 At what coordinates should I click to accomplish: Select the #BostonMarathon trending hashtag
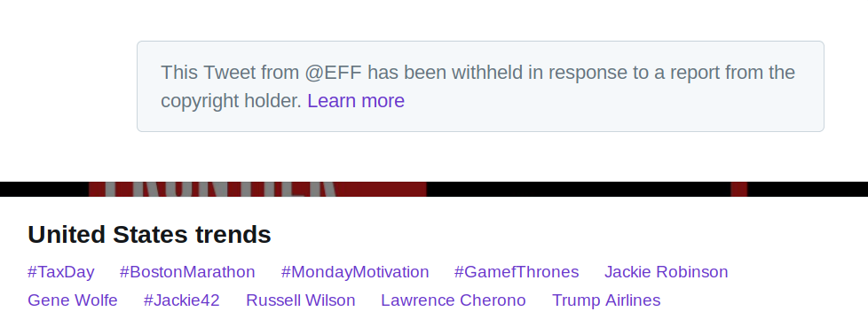point(187,272)
